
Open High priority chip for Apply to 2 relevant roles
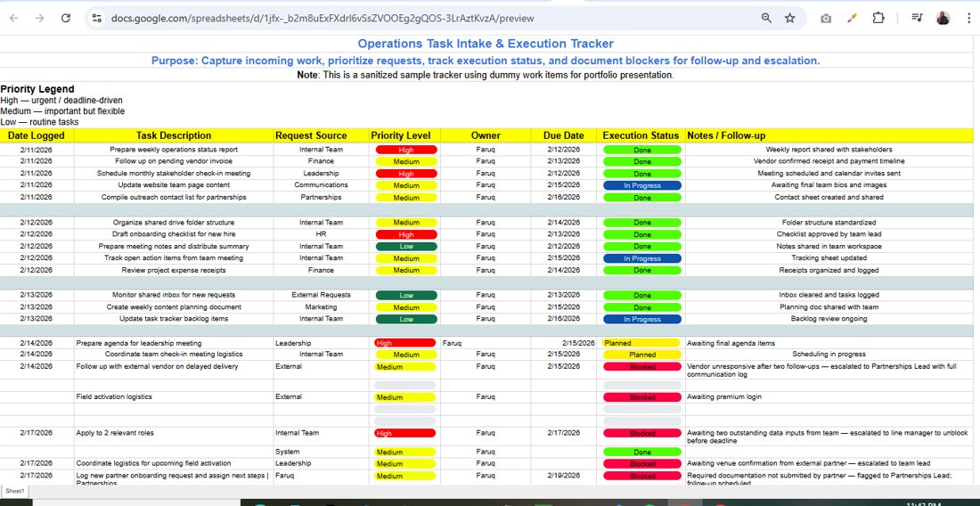click(404, 434)
